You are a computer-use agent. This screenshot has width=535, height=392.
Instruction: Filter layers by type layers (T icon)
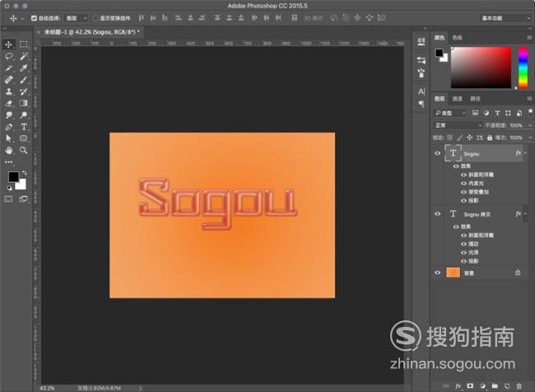coord(497,113)
